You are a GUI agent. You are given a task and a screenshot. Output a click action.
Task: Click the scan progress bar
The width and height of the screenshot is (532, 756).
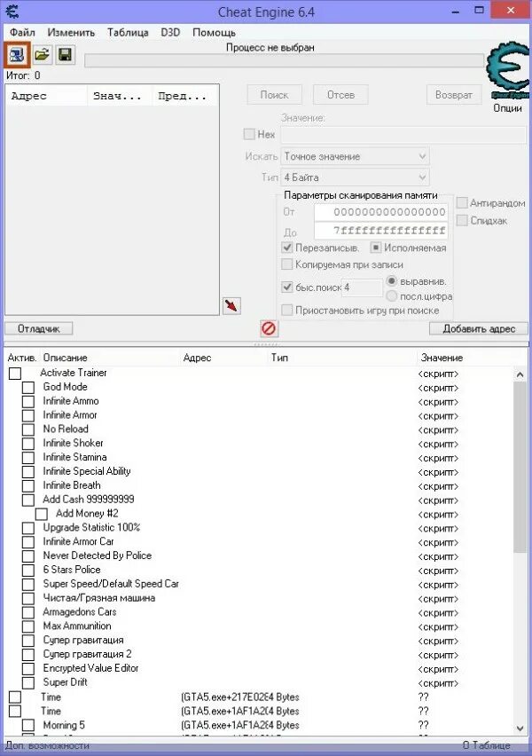pos(285,60)
